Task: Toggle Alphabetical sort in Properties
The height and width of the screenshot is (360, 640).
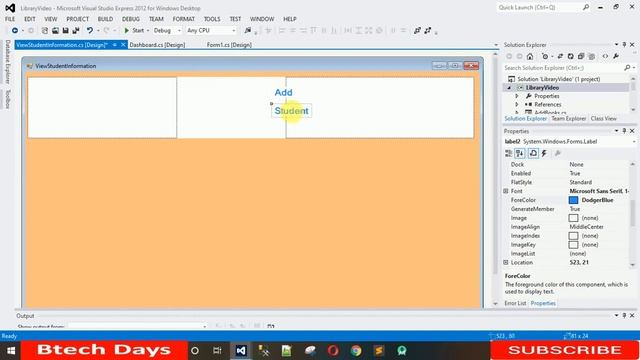Action: coord(520,153)
